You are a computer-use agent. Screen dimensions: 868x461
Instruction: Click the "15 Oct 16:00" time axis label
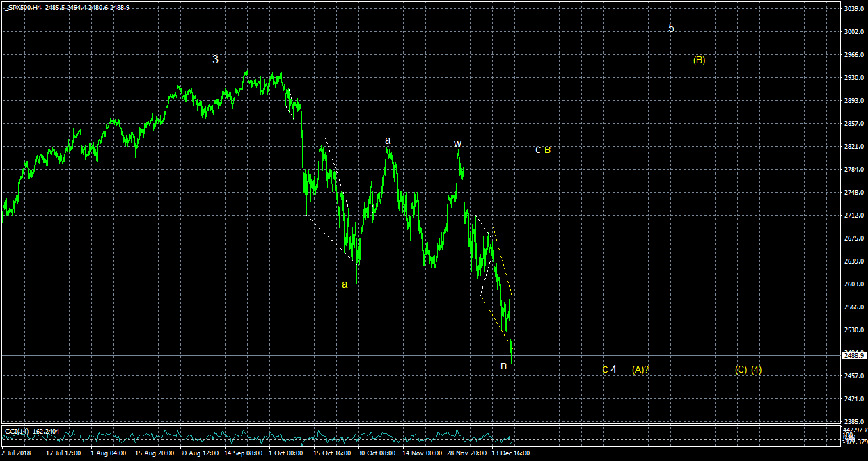pos(332,453)
